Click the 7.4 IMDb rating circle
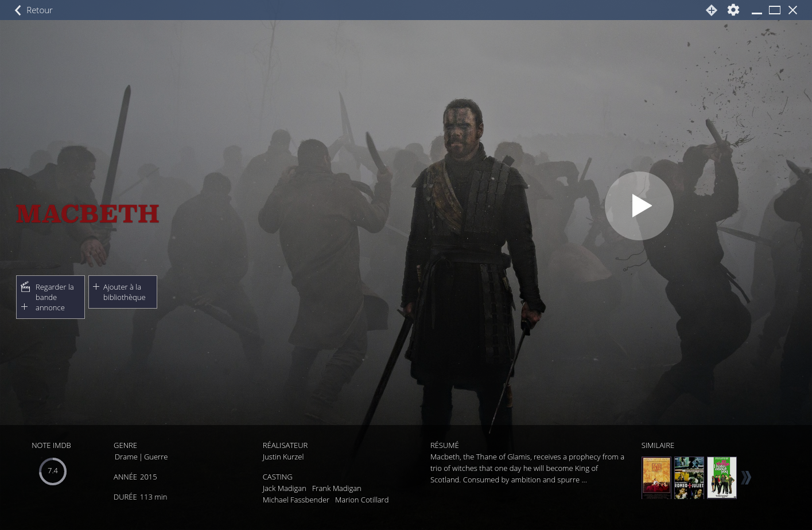This screenshot has width=812, height=530. coord(53,471)
